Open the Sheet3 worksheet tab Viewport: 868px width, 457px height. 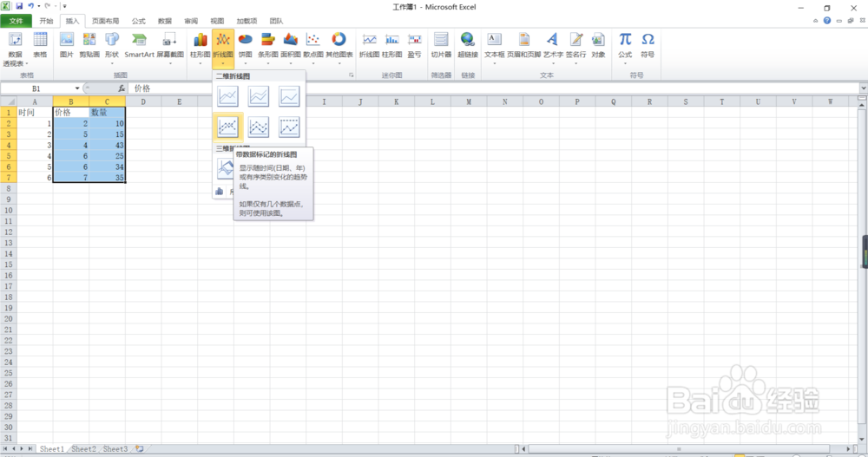(x=115, y=448)
